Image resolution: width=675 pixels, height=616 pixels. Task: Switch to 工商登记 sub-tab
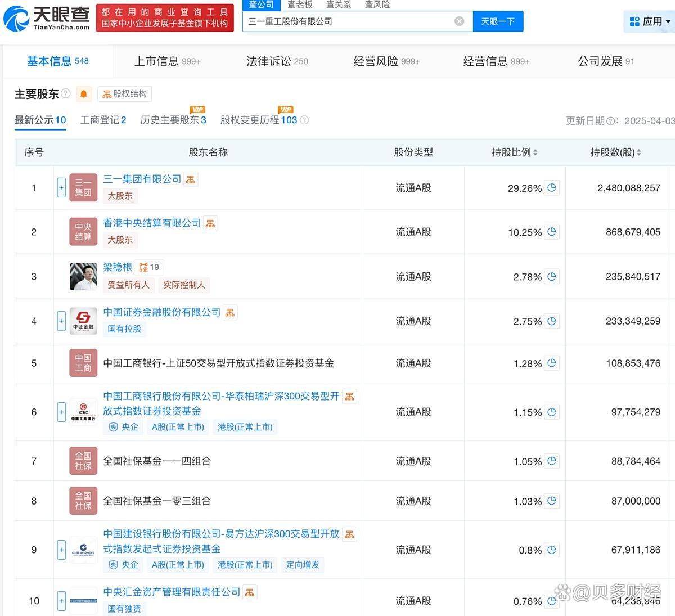pos(103,120)
